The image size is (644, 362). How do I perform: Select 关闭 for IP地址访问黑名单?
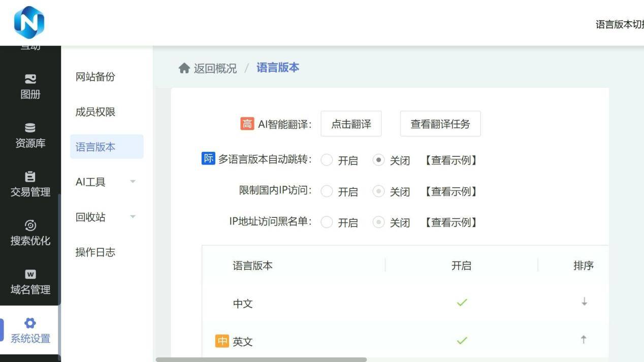(378, 222)
